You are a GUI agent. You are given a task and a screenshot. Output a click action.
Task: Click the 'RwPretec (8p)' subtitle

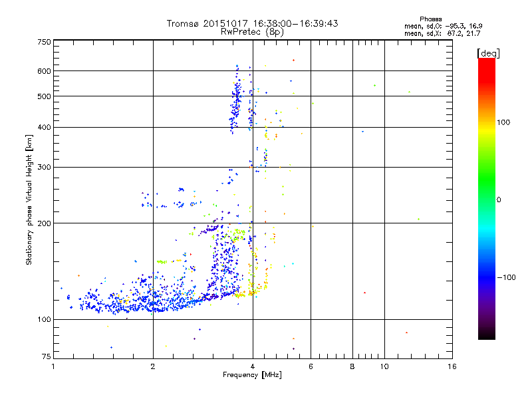point(252,32)
